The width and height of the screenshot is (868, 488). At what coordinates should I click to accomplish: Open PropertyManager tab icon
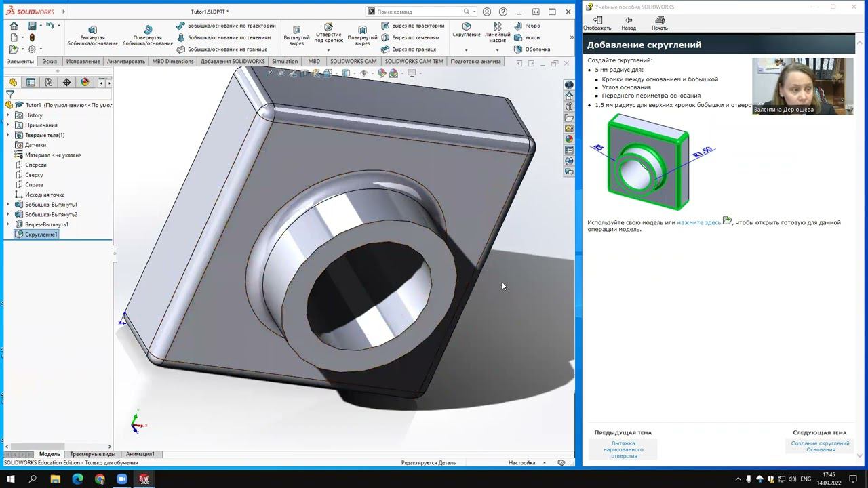click(31, 82)
